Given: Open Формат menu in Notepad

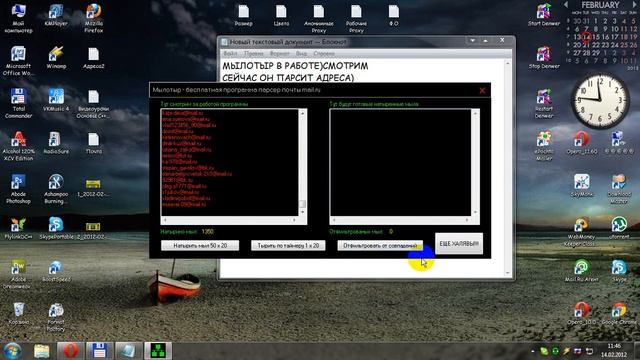Looking at the screenshot, I should point(279,53).
